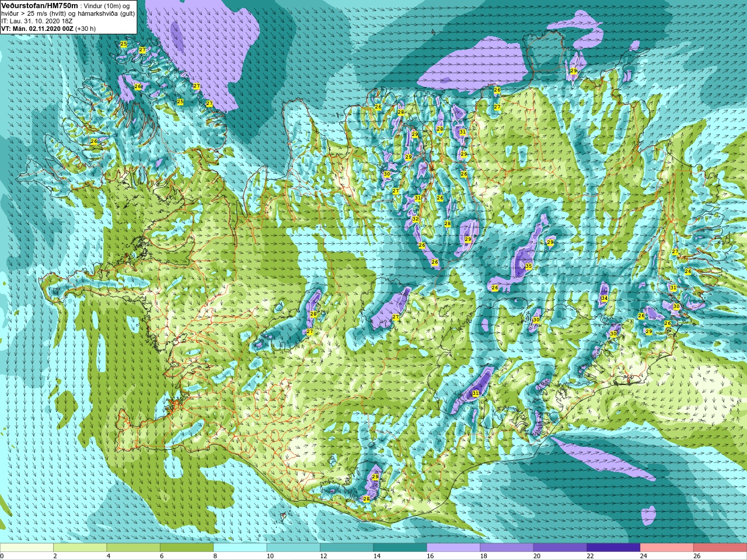
Task: Click the yellow gust marker labeled 32
Action: point(416,219)
